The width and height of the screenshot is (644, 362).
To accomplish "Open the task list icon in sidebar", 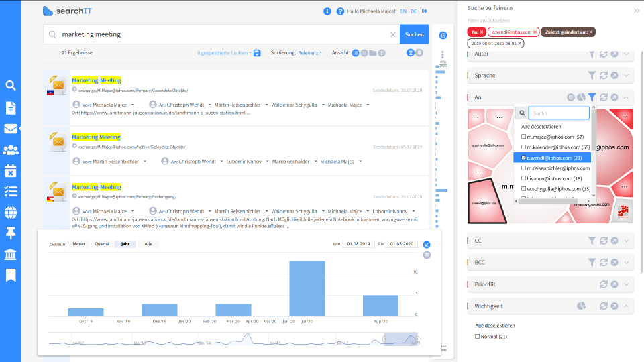I will [x=11, y=192].
